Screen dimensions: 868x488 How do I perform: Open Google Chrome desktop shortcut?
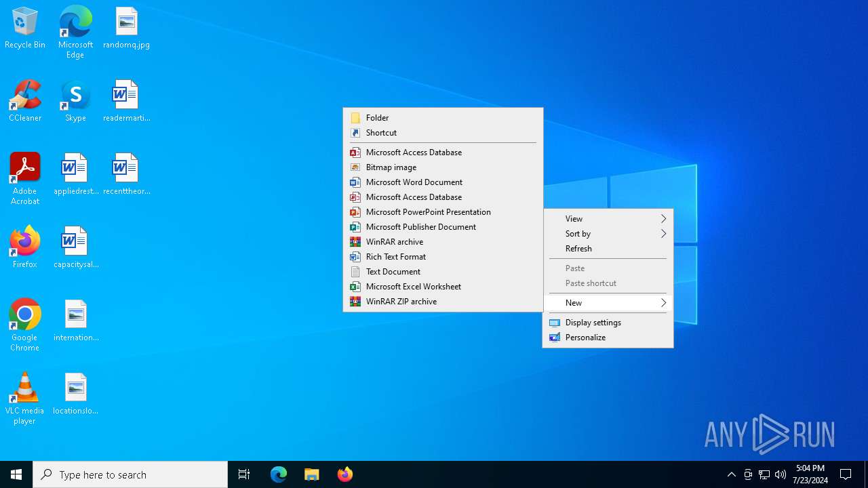[25, 325]
